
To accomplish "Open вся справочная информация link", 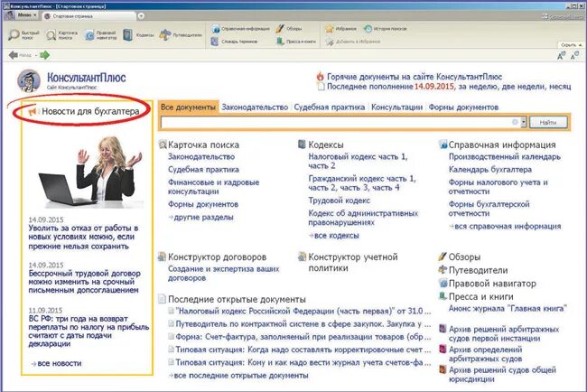I will click(x=508, y=226).
